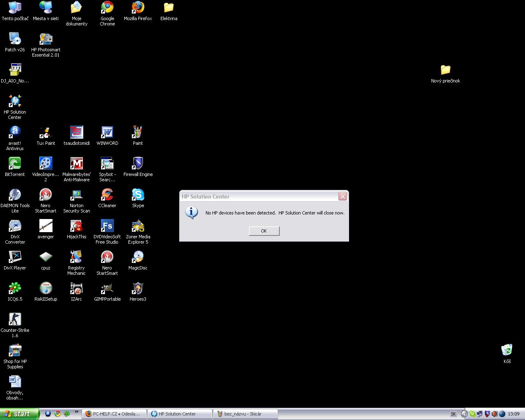Select the WINWORD desktop shortcut
The height and width of the screenshot is (420, 525).
(x=107, y=136)
